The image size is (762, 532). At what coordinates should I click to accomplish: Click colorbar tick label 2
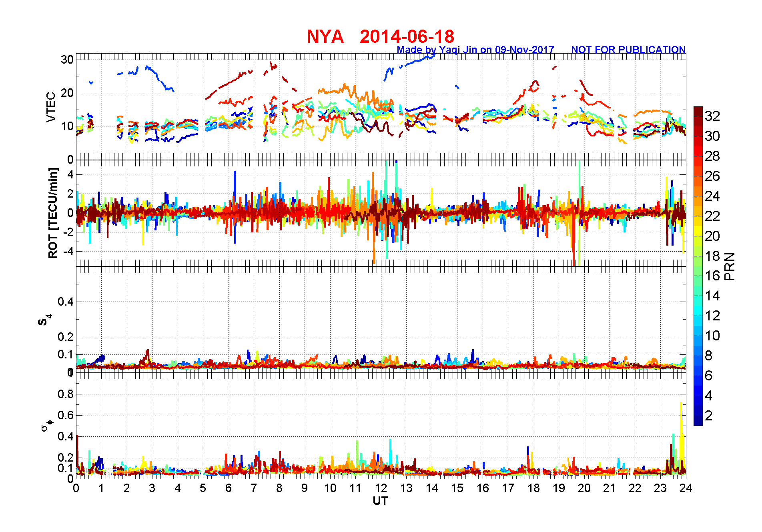click(x=708, y=416)
